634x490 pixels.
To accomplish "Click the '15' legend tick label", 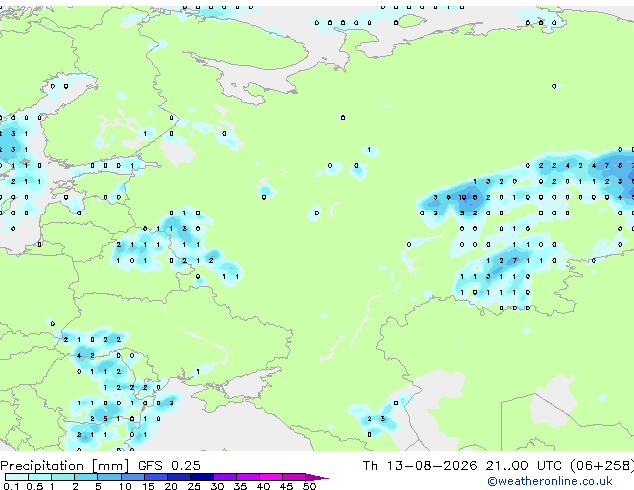I will 148,486.
